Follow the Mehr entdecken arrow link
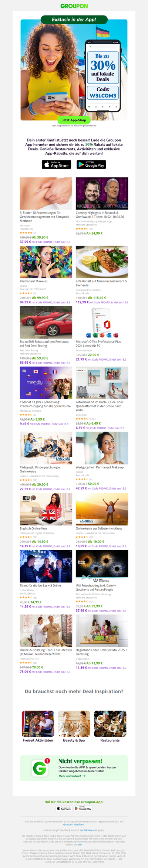Viewport: 148px width, 868px height. coord(72,776)
